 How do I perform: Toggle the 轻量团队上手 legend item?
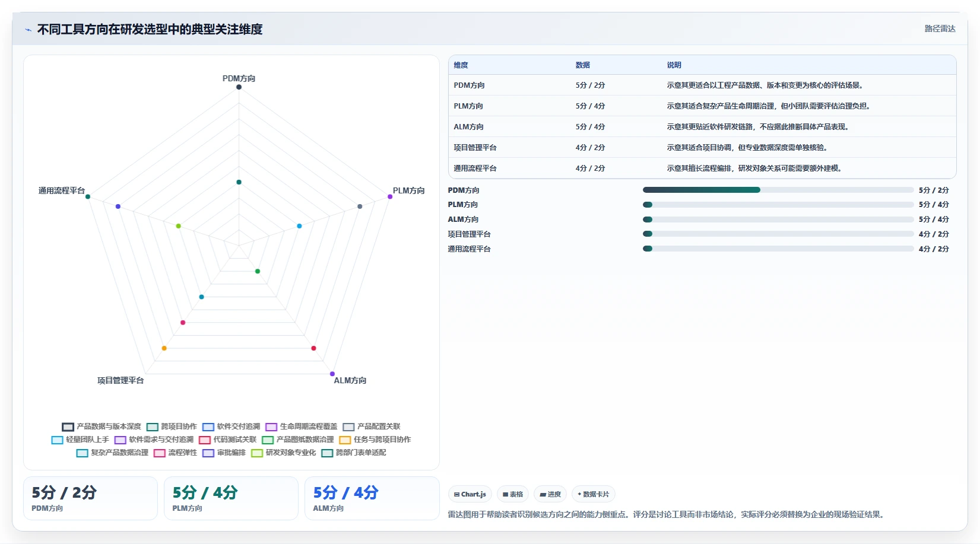point(80,440)
